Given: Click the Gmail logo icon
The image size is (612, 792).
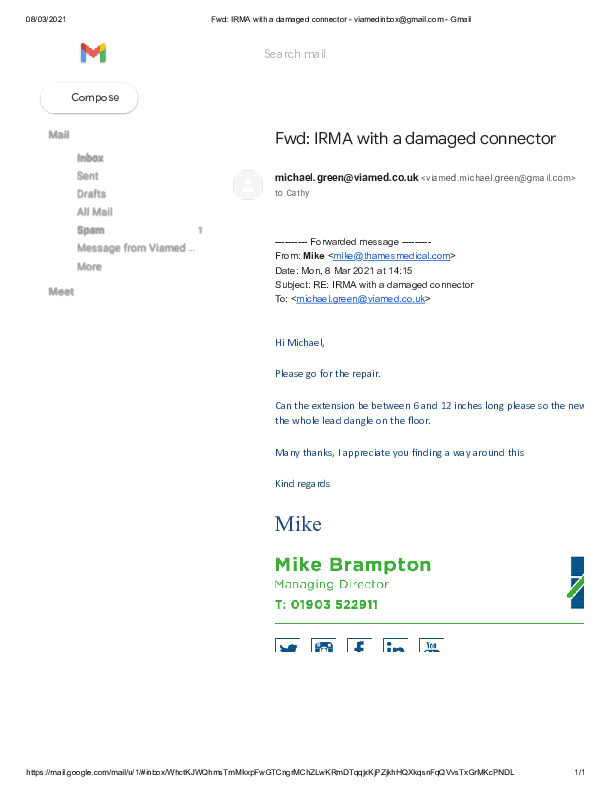Looking at the screenshot, I should (93, 54).
